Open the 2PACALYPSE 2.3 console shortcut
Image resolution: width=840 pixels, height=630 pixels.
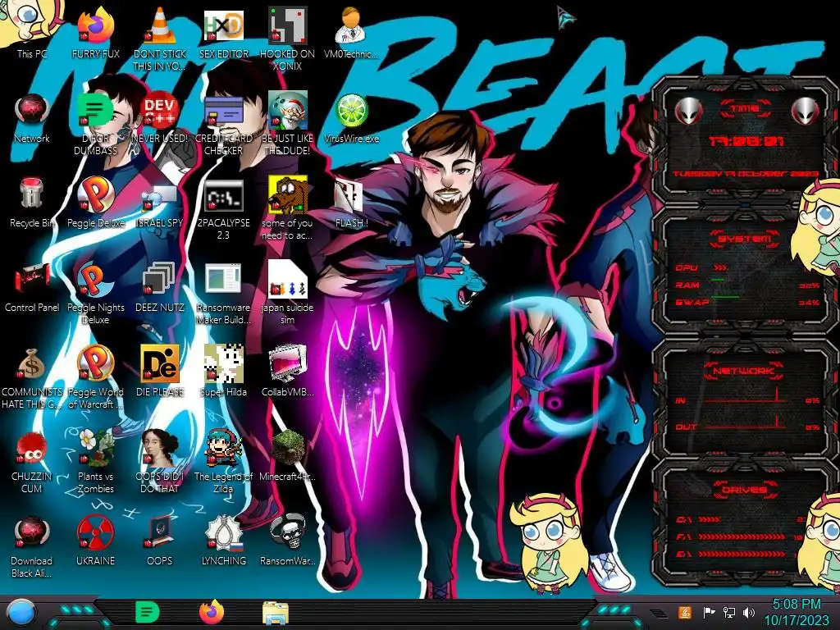(x=224, y=209)
